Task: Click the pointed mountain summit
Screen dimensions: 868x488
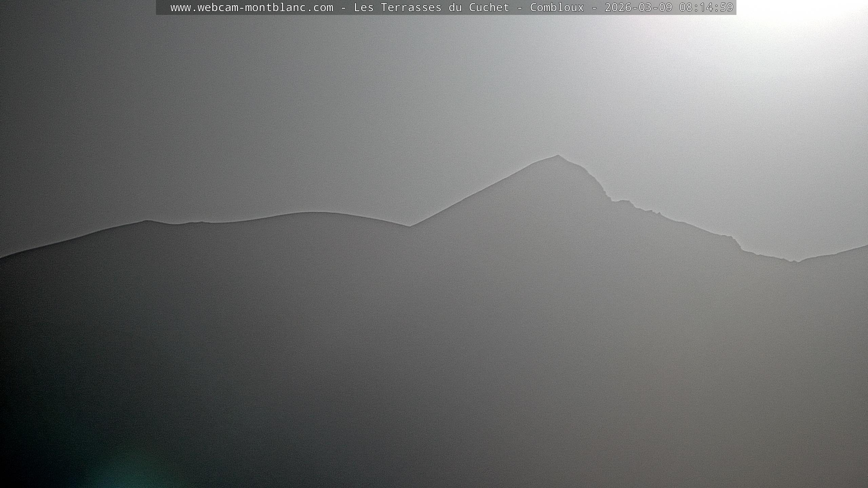Action: 558,156
